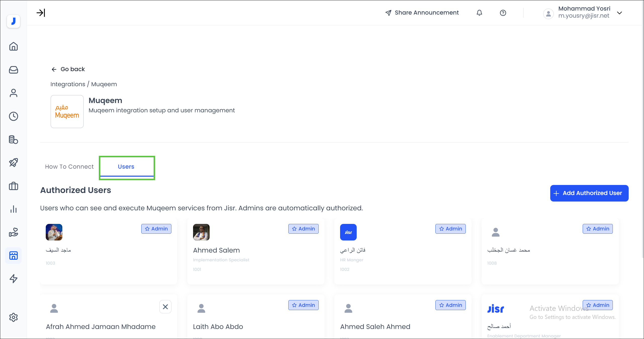Click the Integrations breadcrumb link
Screen dimensions: 644x339
point(68,84)
